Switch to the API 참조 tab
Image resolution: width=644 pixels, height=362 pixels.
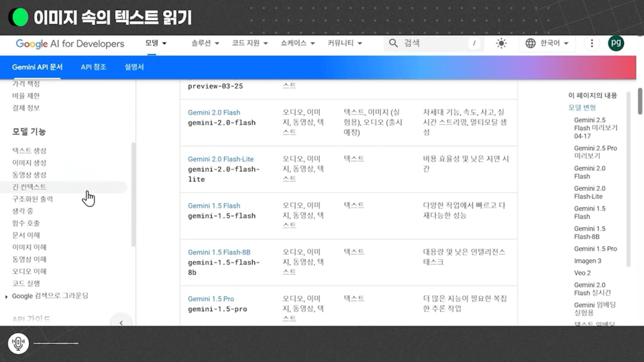[93, 67]
